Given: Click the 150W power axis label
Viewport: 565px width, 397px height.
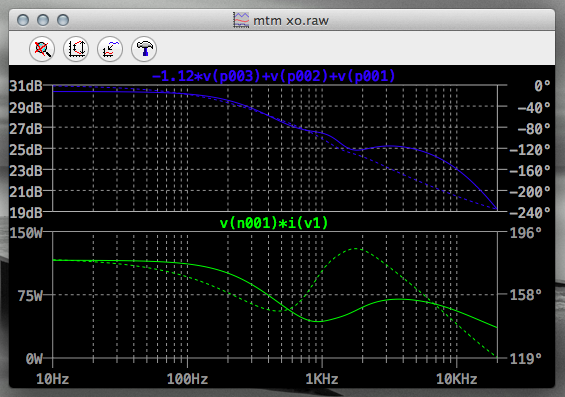Looking at the screenshot, I should click(x=26, y=233).
